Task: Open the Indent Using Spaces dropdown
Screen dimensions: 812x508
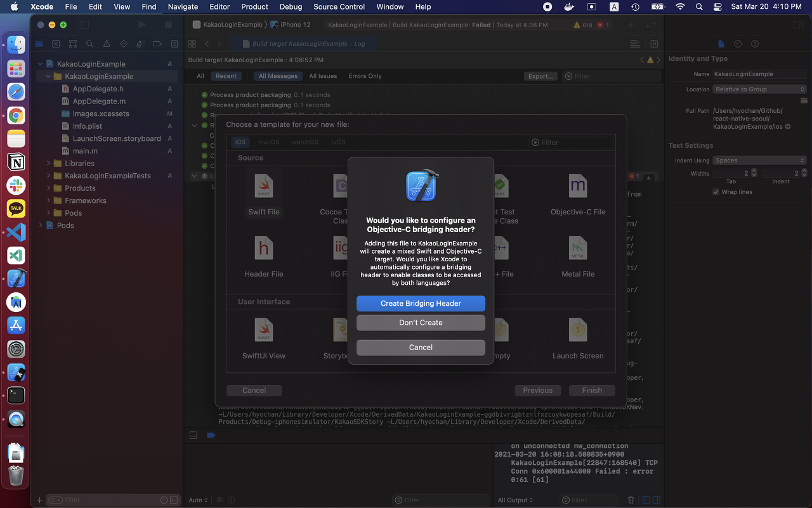Action: pyautogui.click(x=759, y=160)
